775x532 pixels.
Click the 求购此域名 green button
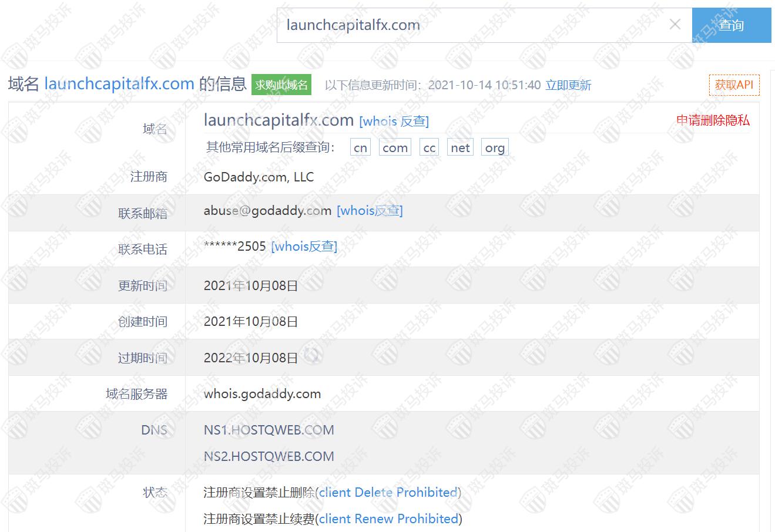pyautogui.click(x=281, y=85)
